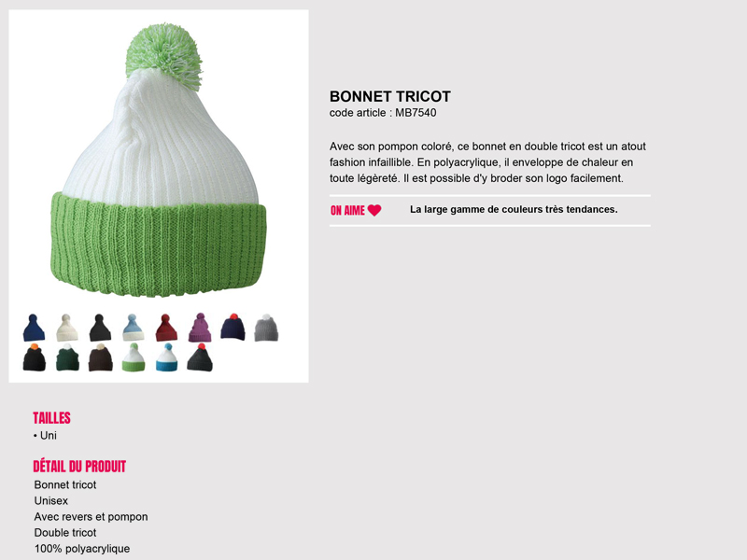Select the burgundy red hat thumbnail
This screenshot has width=747, height=560.
click(x=166, y=328)
